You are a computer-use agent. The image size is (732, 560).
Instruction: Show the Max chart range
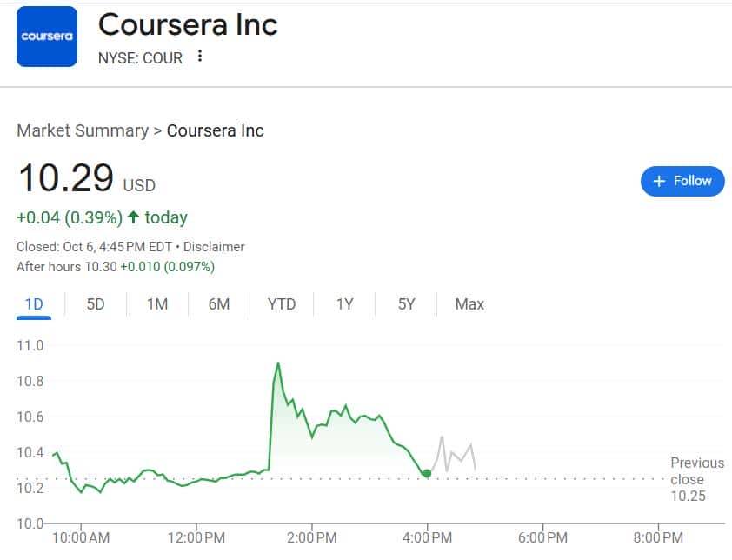pyautogui.click(x=469, y=304)
